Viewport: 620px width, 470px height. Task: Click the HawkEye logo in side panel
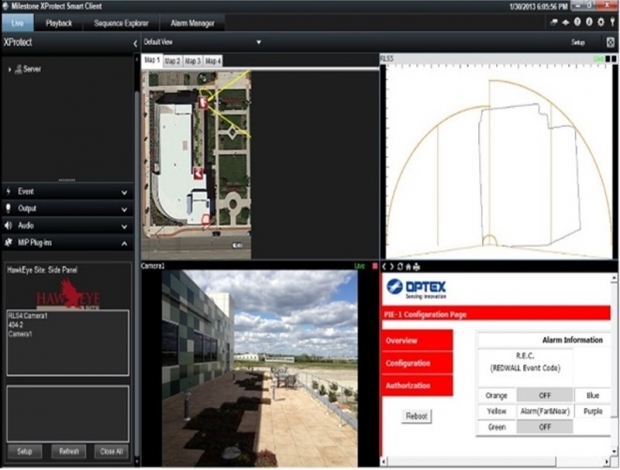point(68,294)
